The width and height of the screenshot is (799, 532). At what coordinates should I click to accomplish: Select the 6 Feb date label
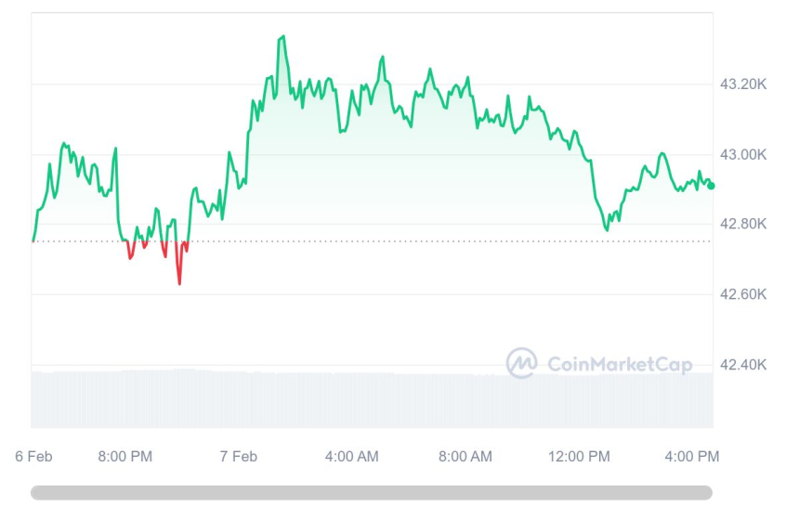[33, 456]
